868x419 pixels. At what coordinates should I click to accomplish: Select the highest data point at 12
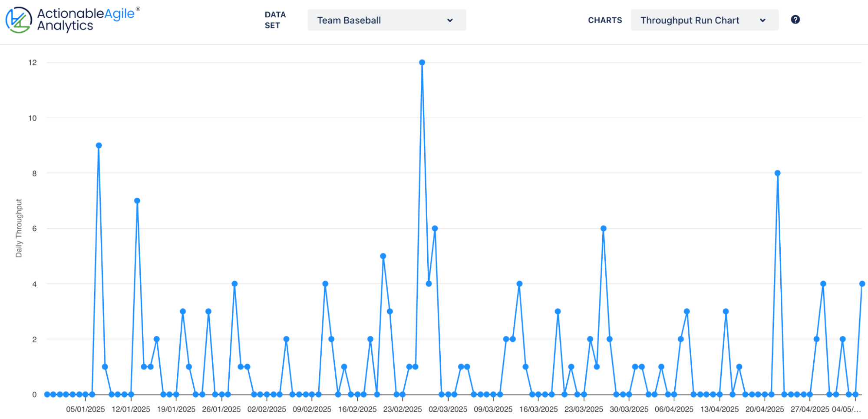click(422, 63)
